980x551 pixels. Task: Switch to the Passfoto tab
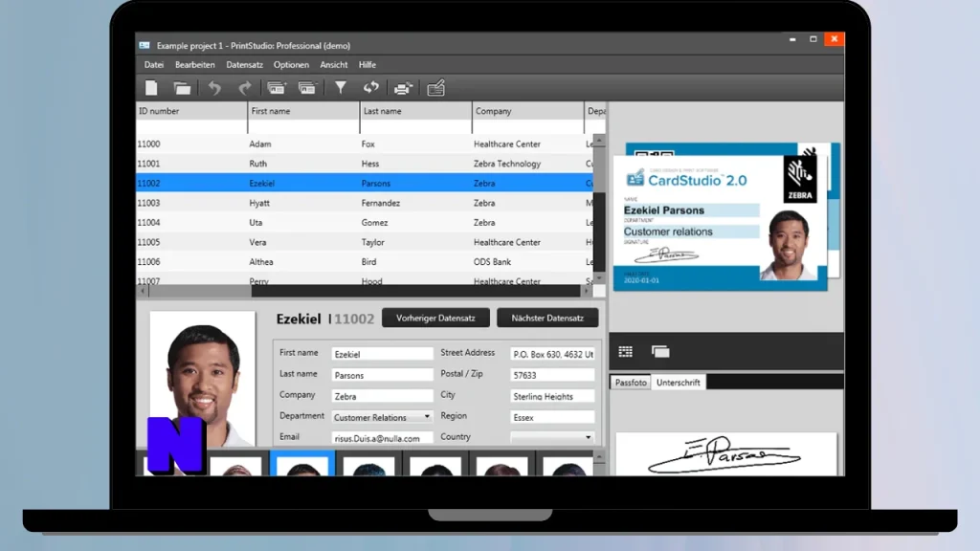631,383
